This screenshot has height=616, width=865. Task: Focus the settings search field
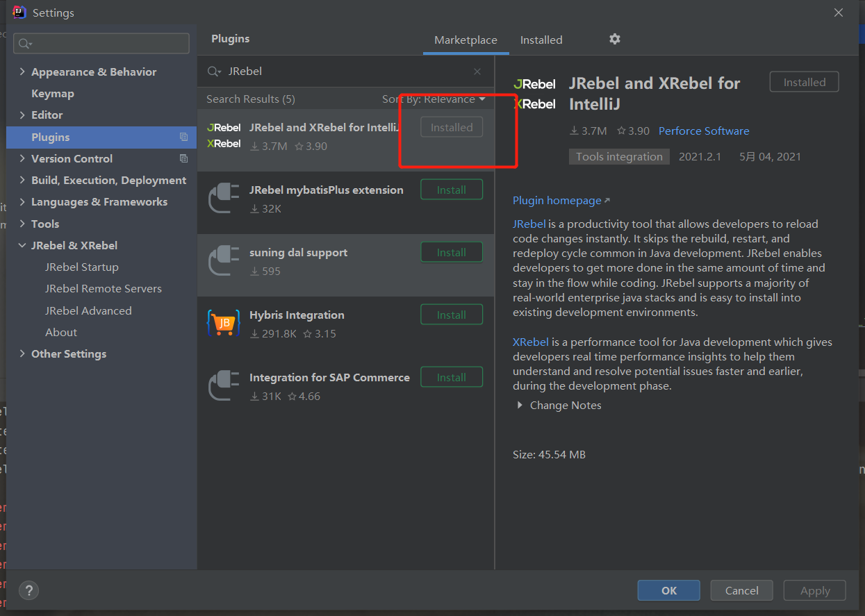coord(101,44)
